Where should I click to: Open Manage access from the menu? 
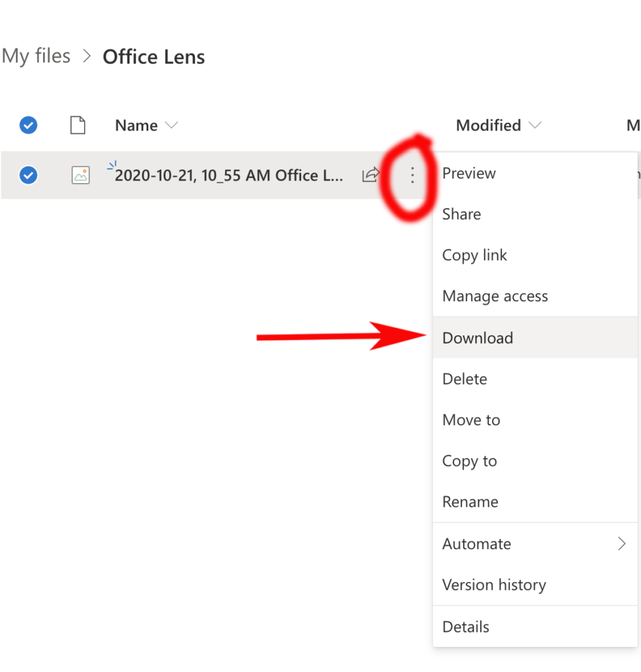[495, 297]
